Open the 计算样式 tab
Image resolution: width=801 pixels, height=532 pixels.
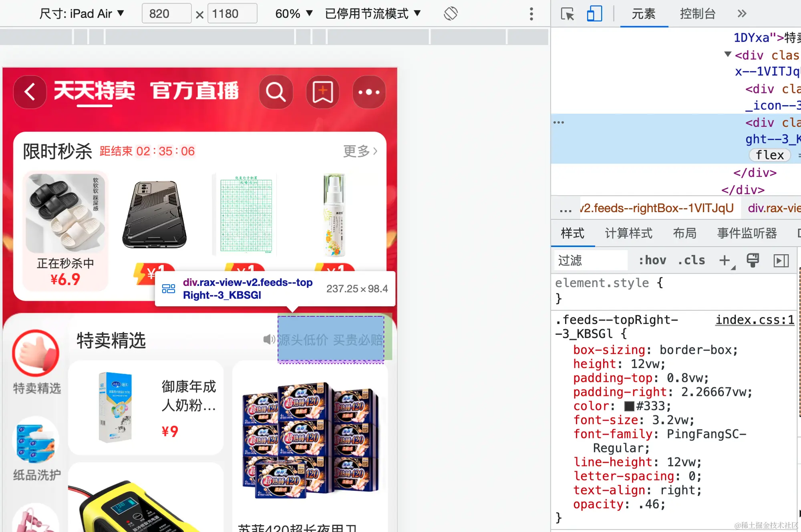point(628,233)
